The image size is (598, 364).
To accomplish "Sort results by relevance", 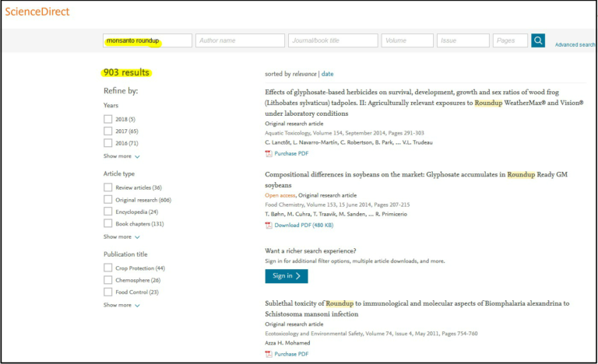I will click(x=304, y=74).
